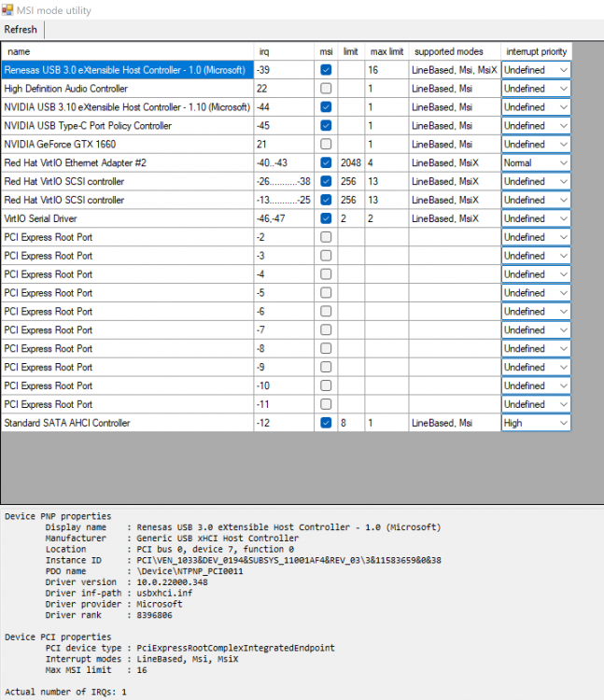Viewport: 604px width, 700px height.
Task: Check MSI box for PCI Express Root Port irq -2
Action: coord(326,237)
